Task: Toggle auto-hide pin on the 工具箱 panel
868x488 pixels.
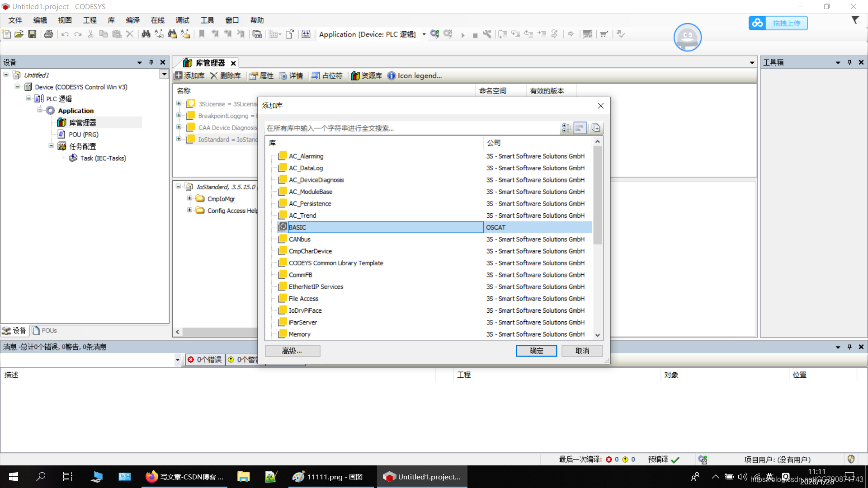Action: tap(849, 62)
